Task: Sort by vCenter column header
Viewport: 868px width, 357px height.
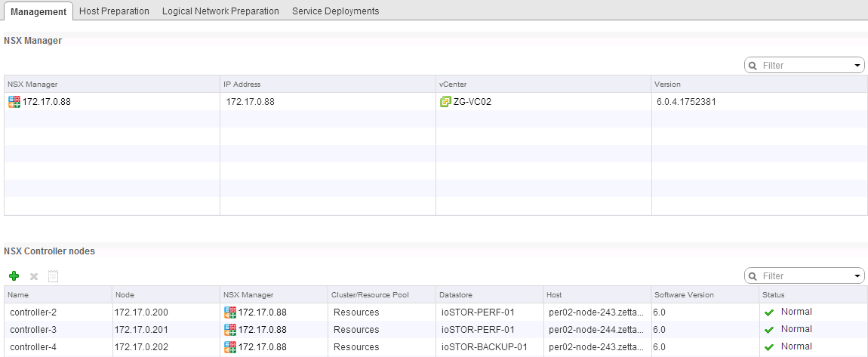Action: coord(543,84)
